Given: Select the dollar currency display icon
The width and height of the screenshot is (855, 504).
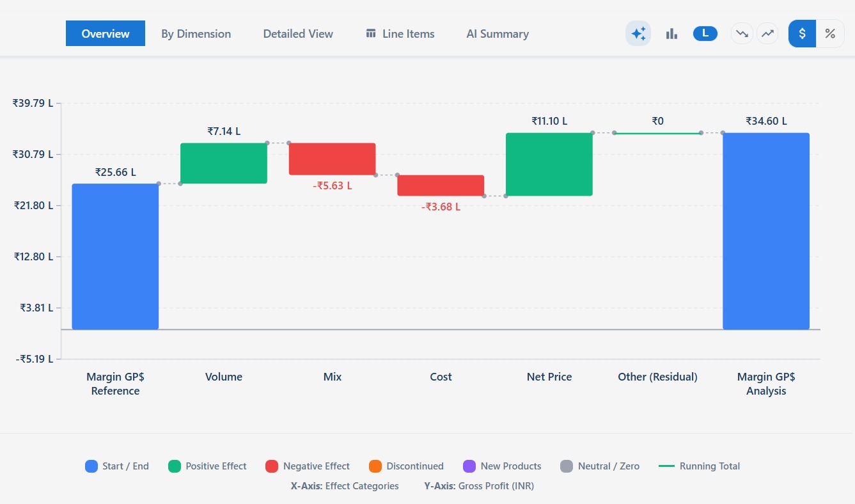Looking at the screenshot, I should (x=801, y=33).
